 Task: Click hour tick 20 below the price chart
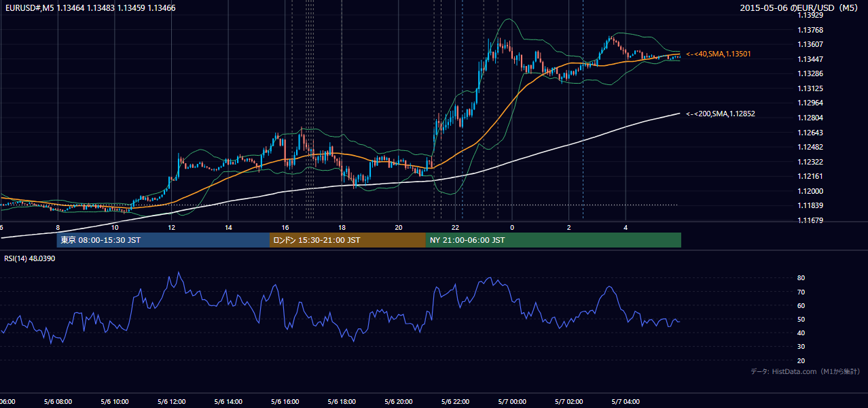tap(399, 227)
